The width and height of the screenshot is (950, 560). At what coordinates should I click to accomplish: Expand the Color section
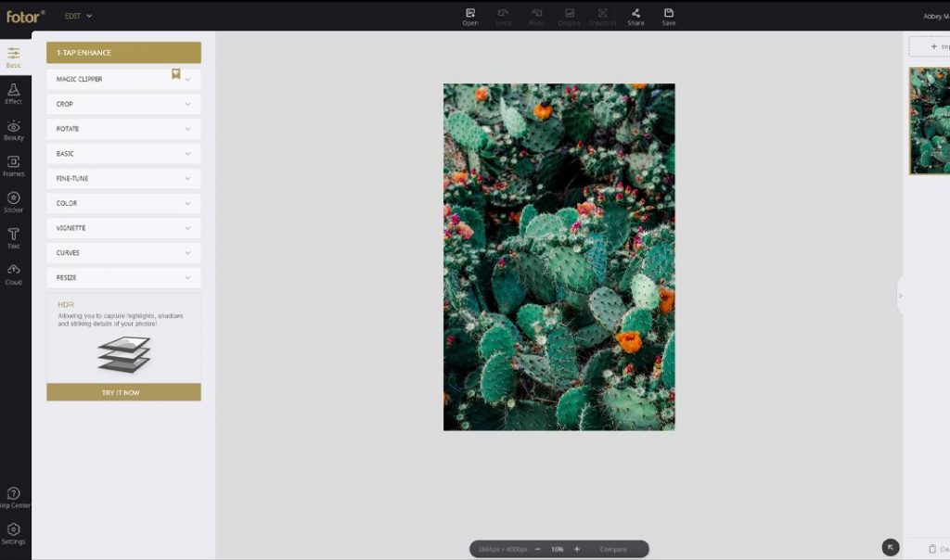tap(123, 203)
